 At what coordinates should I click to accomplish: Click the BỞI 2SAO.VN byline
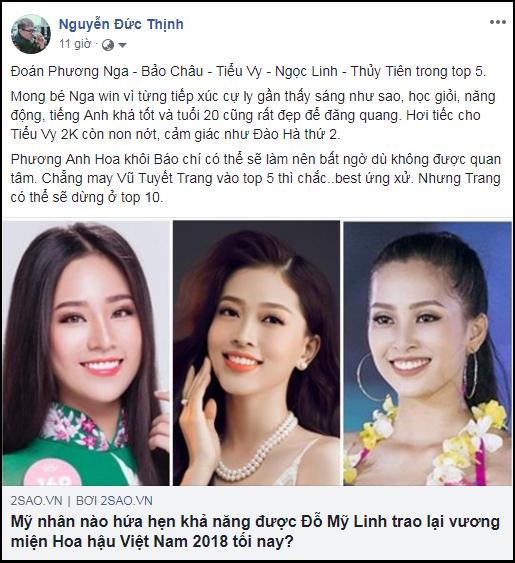(x=114, y=500)
